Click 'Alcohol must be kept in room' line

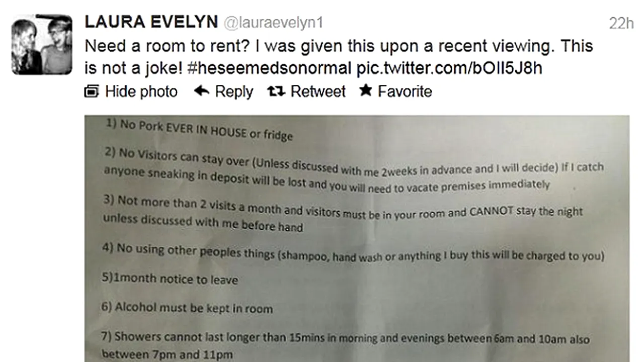(187, 307)
